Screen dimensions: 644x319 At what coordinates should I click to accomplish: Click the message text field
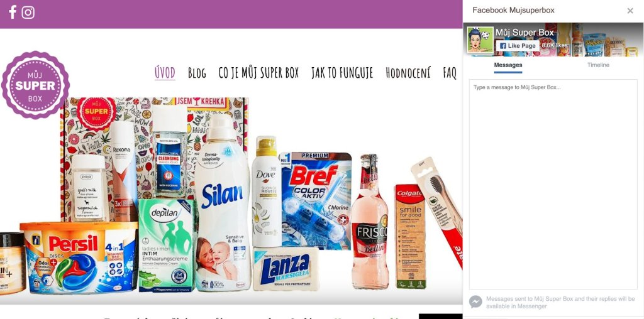[x=553, y=184]
